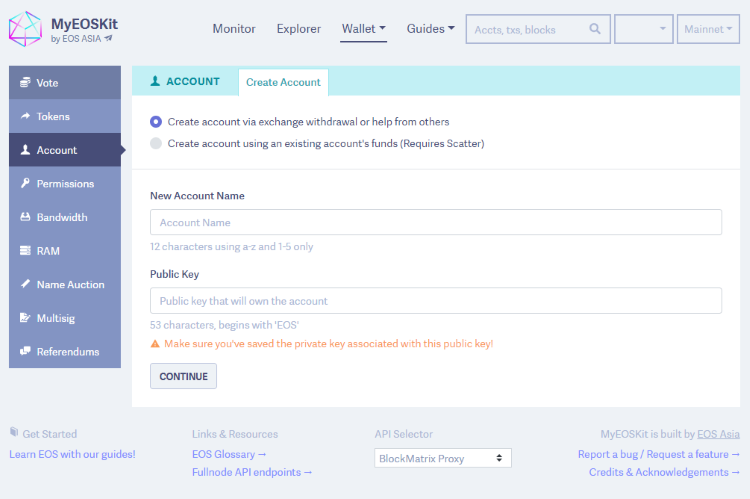Image resolution: width=750 pixels, height=499 pixels.
Task: Click the search magnifier icon
Action: click(595, 29)
